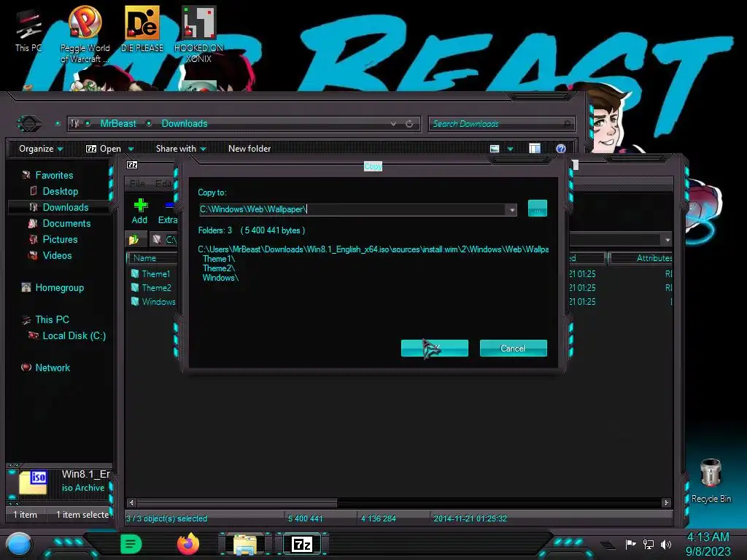
Task: Click the MrBeast breadcrumb in address bar
Action: 118,124
